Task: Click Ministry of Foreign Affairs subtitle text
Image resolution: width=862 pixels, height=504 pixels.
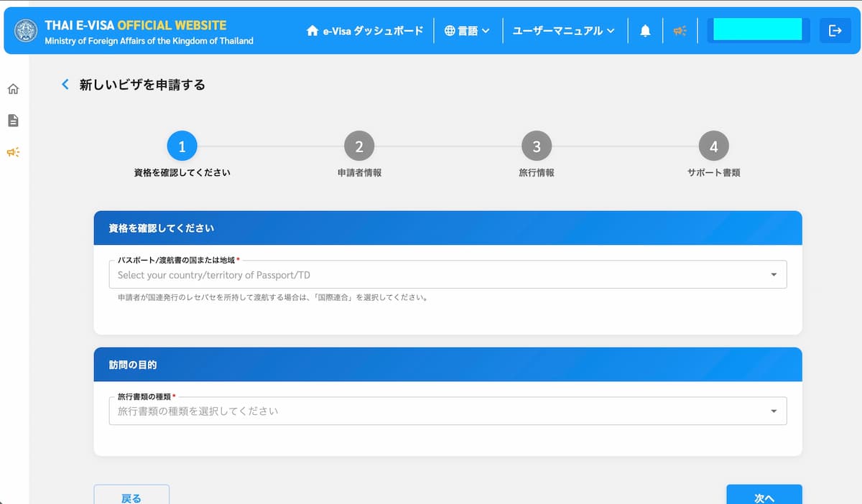Action: coord(149,41)
